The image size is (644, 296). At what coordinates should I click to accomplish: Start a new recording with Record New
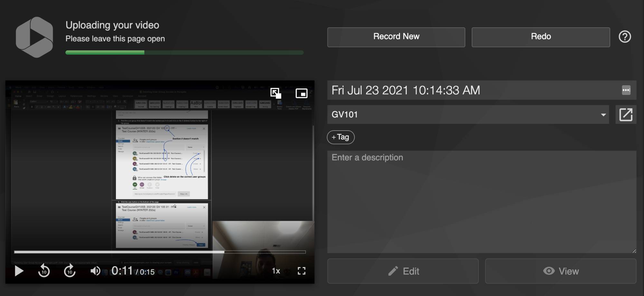click(x=396, y=37)
